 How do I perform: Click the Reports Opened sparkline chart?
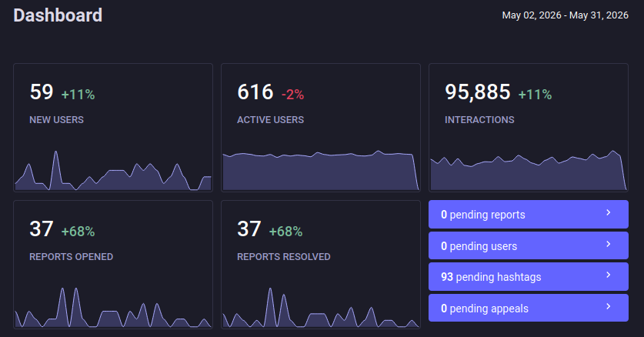pos(113,308)
